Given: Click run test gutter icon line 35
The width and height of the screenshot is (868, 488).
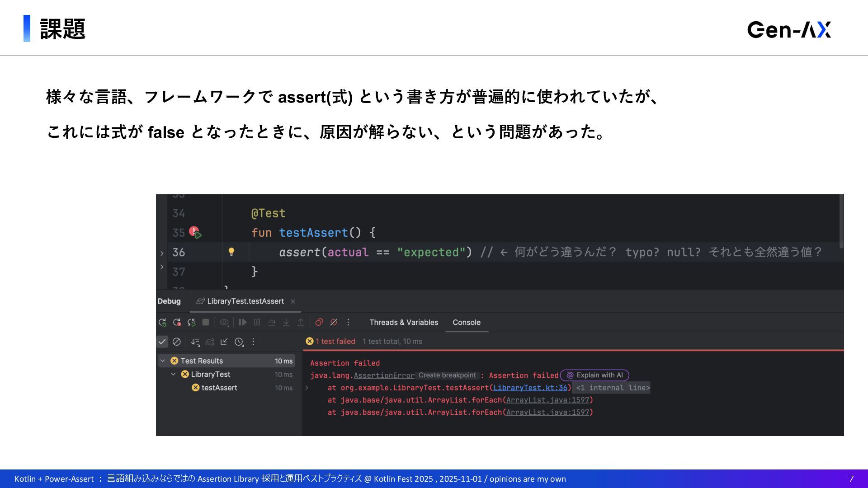Looking at the screenshot, I should [195, 233].
